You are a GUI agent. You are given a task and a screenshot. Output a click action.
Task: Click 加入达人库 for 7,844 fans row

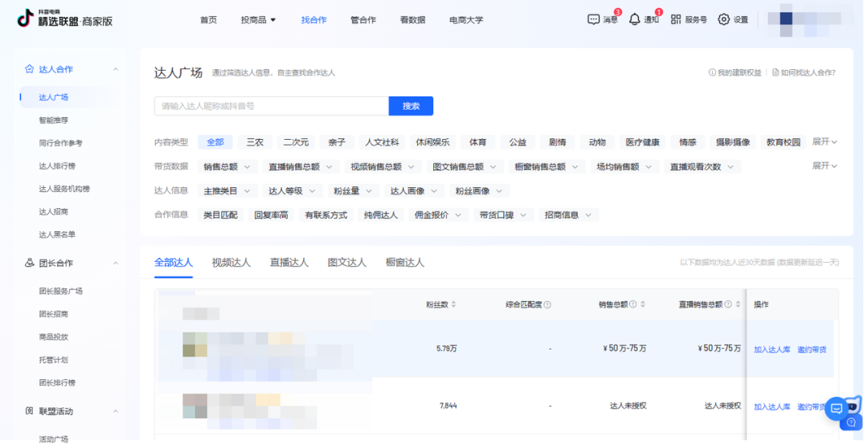click(772, 406)
